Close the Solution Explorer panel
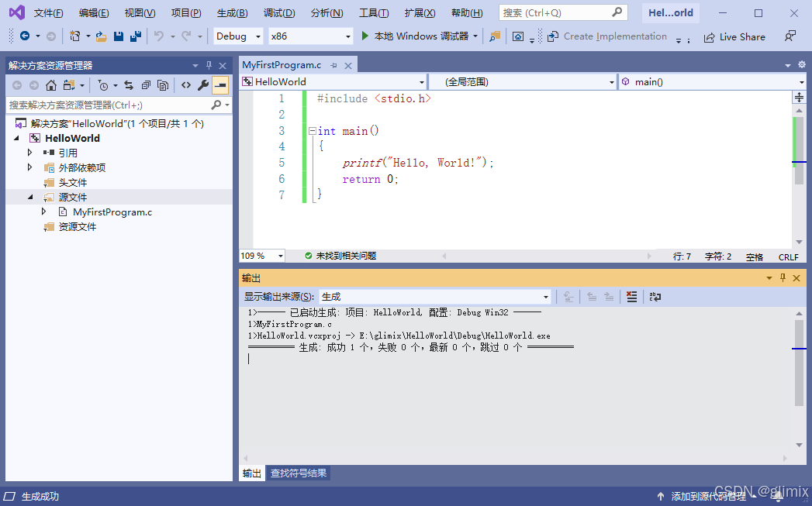The height and width of the screenshot is (506, 812). pos(223,66)
